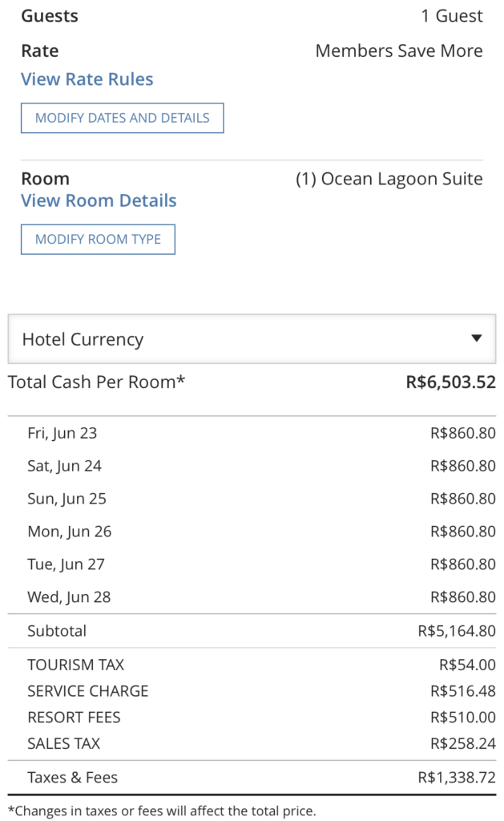Click the Fri, Jun 23 nightly rate row

(x=252, y=433)
